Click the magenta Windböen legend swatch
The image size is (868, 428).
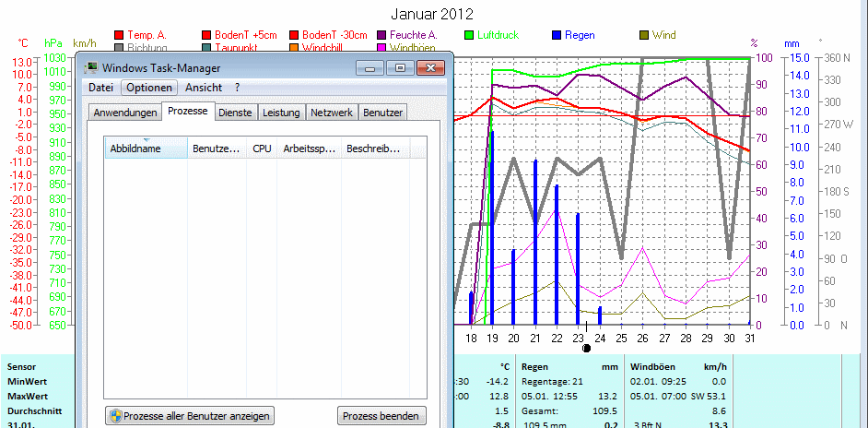pos(381,48)
